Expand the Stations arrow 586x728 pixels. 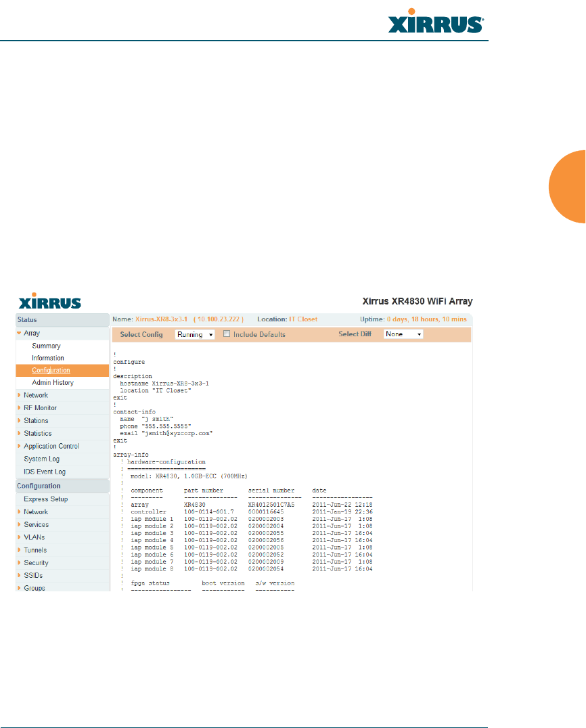coord(19,420)
